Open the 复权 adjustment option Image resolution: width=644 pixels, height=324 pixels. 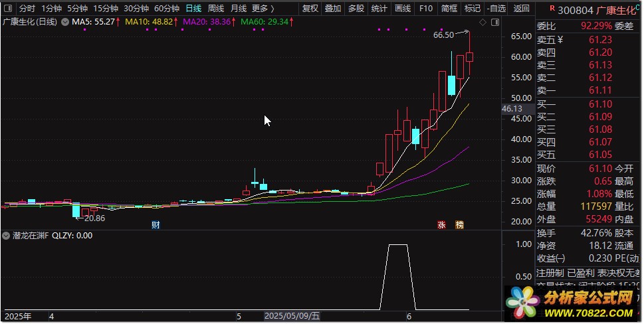pyautogui.click(x=310, y=8)
